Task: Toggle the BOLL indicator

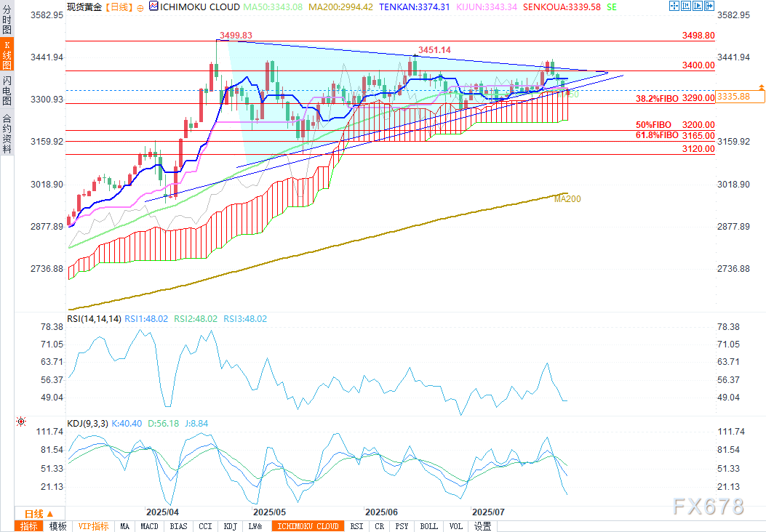Action: pyautogui.click(x=429, y=526)
